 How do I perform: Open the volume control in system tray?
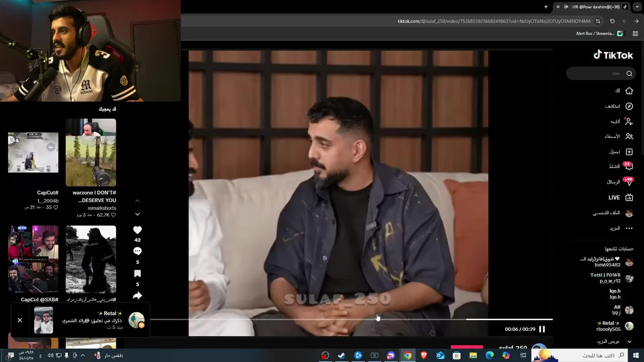click(50, 355)
